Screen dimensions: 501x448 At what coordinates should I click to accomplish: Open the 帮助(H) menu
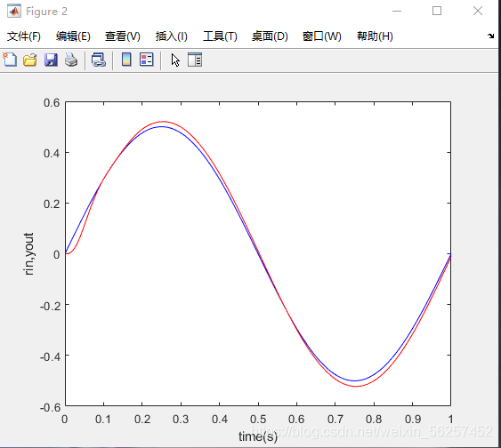click(x=376, y=36)
